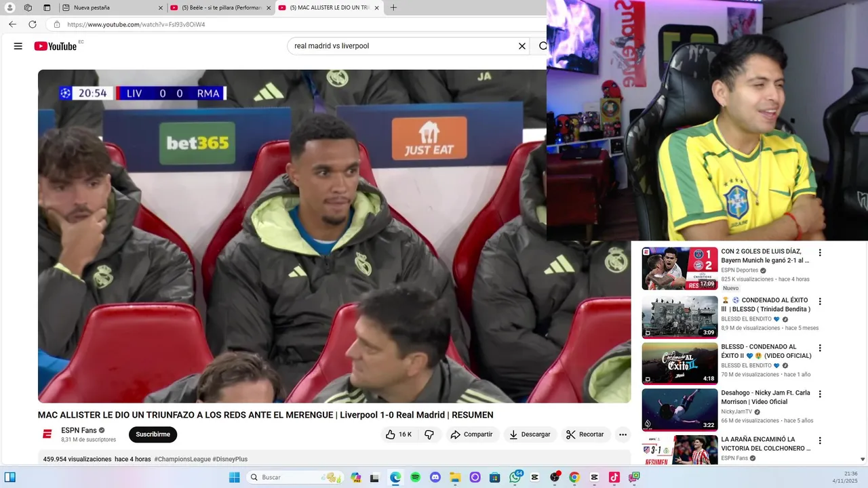Open the ESPN Fans channel name
Screen dimensions: 868x488
pos(79,430)
